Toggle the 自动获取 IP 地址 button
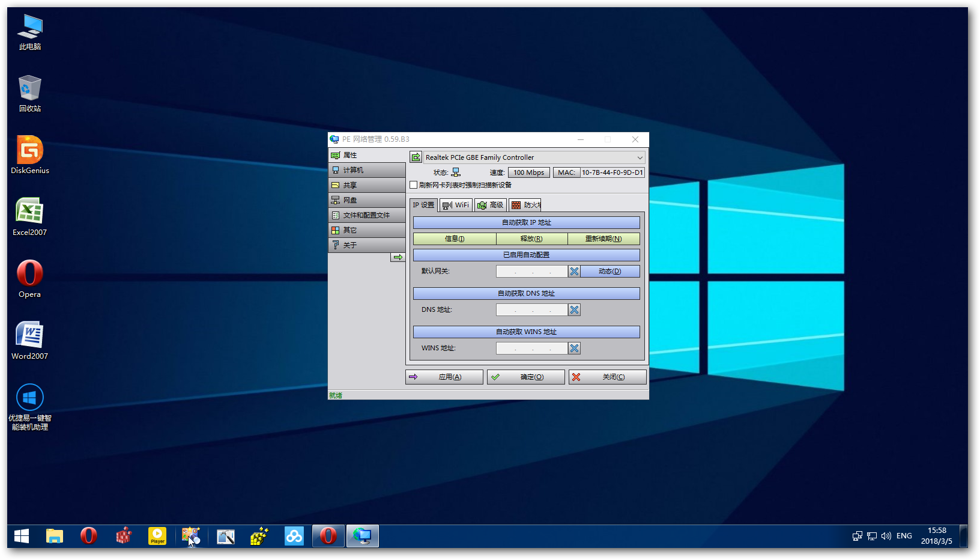This screenshot has width=980, height=560. (527, 222)
